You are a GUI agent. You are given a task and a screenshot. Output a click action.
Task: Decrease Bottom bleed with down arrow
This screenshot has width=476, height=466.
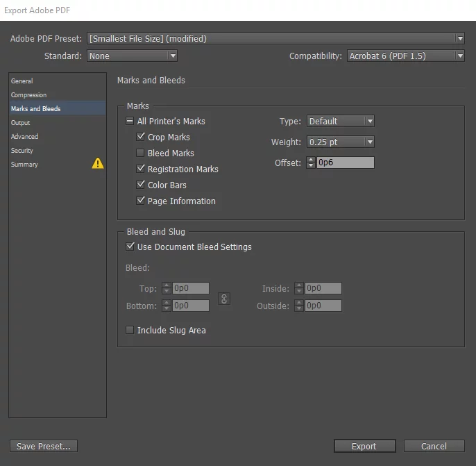[167, 308]
